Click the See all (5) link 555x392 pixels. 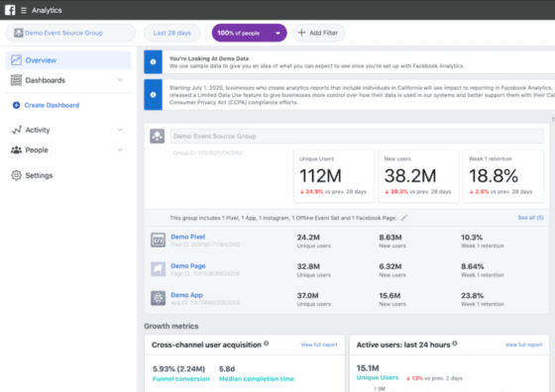530,218
